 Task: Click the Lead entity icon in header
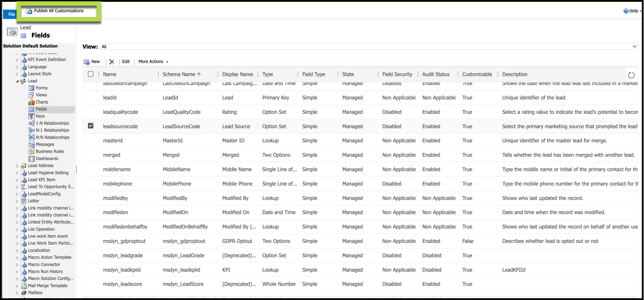(12, 32)
